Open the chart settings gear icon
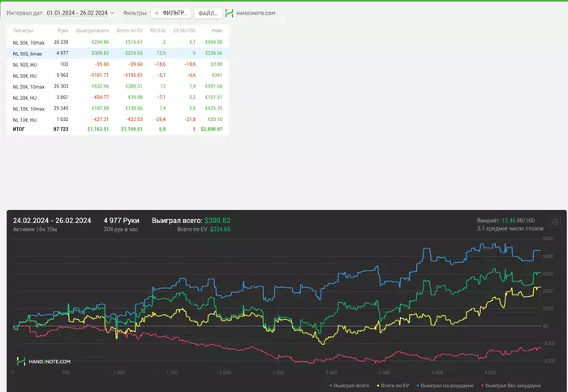 pyautogui.click(x=555, y=222)
